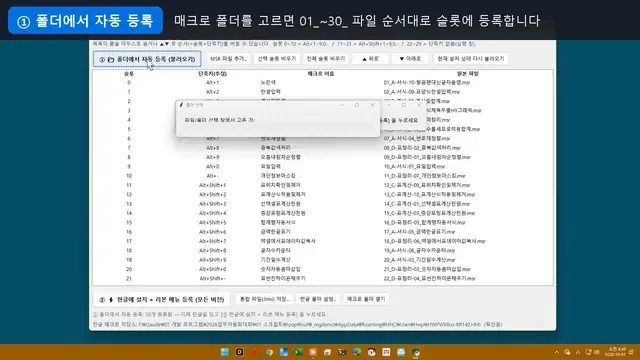
Task: Click the 한글에 설치 + 리본 메뉴 등록 button
Action: pyautogui.click(x=162, y=300)
